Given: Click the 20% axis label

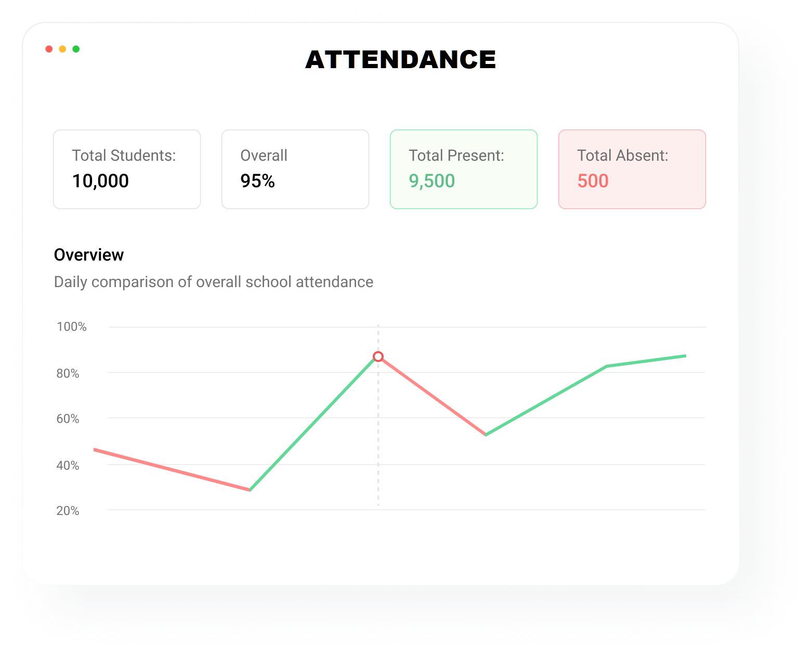Looking at the screenshot, I should pyautogui.click(x=68, y=511).
